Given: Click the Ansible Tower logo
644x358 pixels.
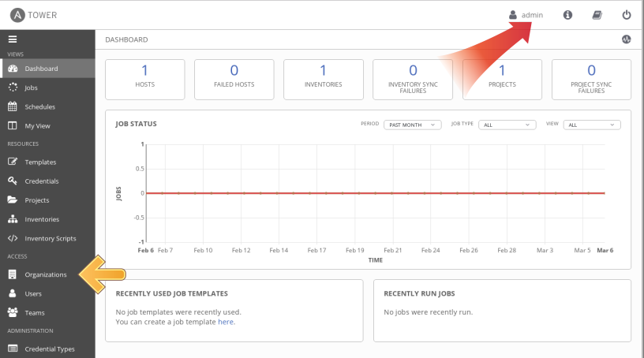Looking at the screenshot, I should (x=34, y=15).
